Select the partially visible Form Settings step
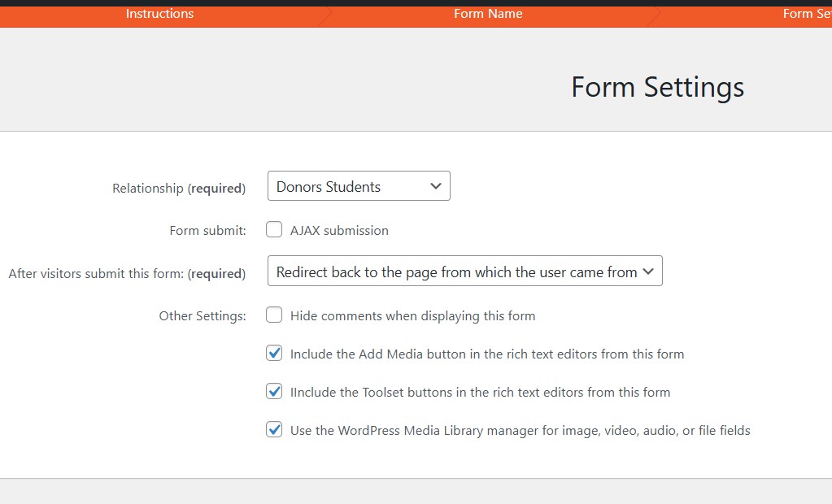The image size is (832, 504). pos(805,14)
